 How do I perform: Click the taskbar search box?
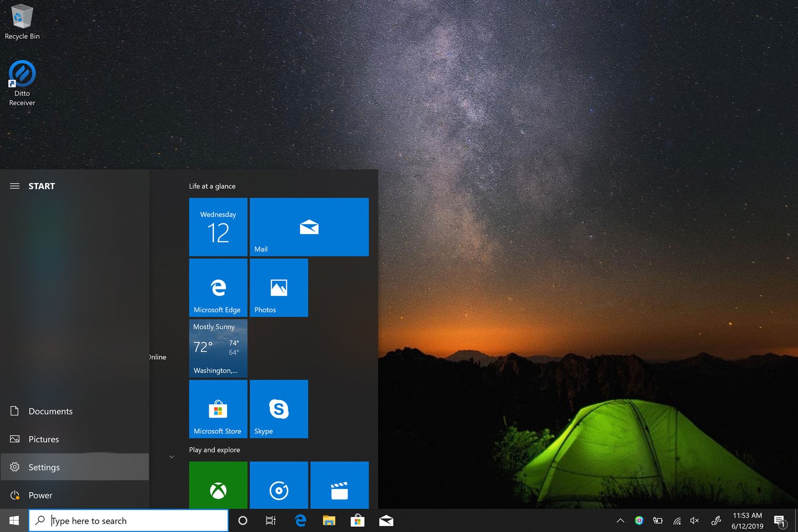(128, 520)
